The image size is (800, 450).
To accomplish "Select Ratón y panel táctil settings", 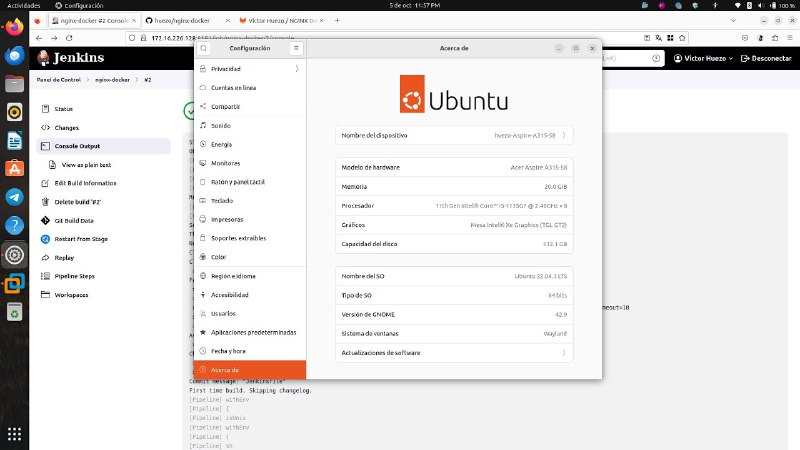I will point(250,182).
